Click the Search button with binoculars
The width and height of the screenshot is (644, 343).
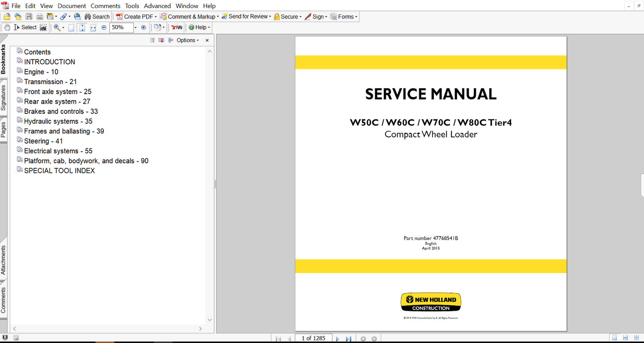coord(97,16)
